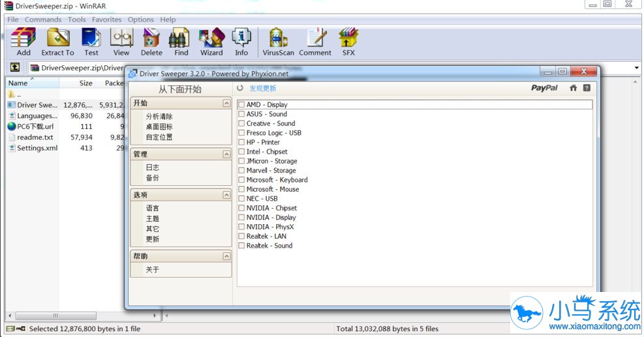The height and width of the screenshot is (337, 644).
Task: Click 关于 under 帮助
Action: coord(153,270)
